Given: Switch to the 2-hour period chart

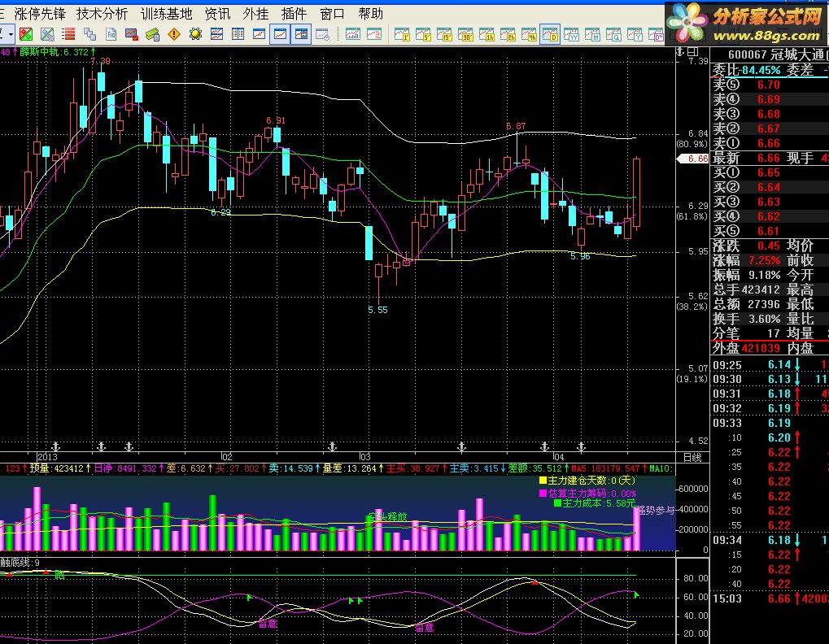Looking at the screenshot, I should coord(508,35).
